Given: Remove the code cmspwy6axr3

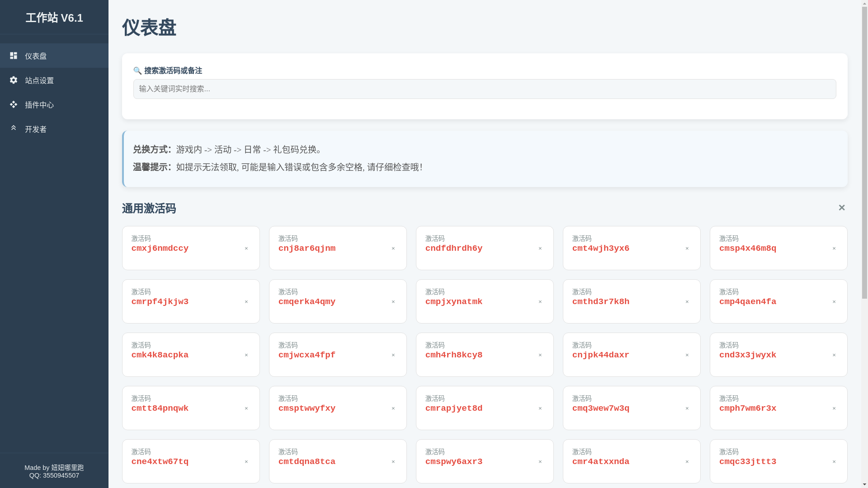Looking at the screenshot, I should coord(540,462).
